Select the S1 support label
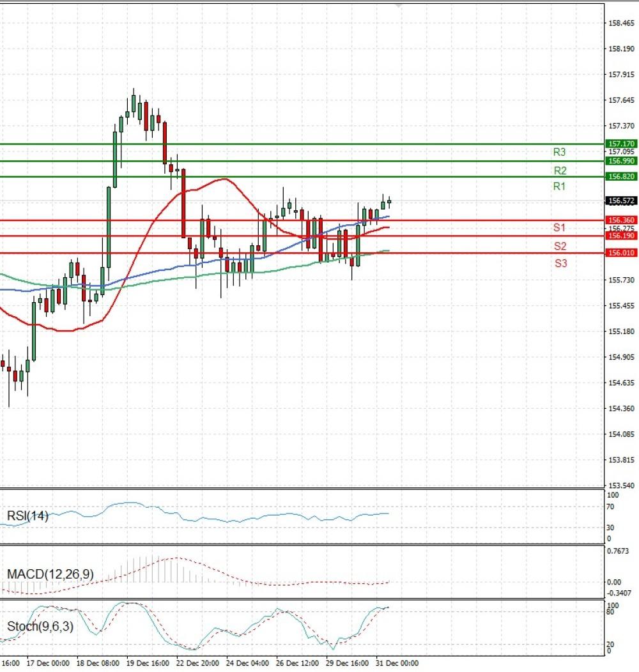The image size is (639, 672). tap(559, 227)
